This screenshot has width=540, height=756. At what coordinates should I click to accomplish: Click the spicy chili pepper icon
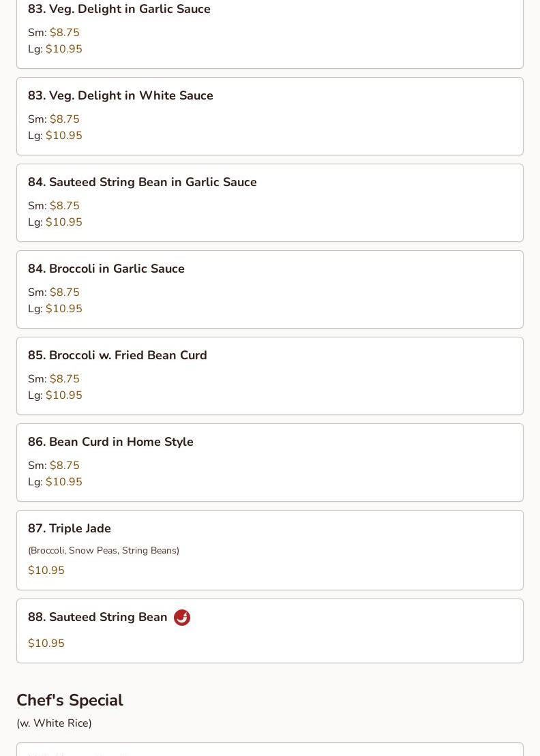(x=182, y=617)
